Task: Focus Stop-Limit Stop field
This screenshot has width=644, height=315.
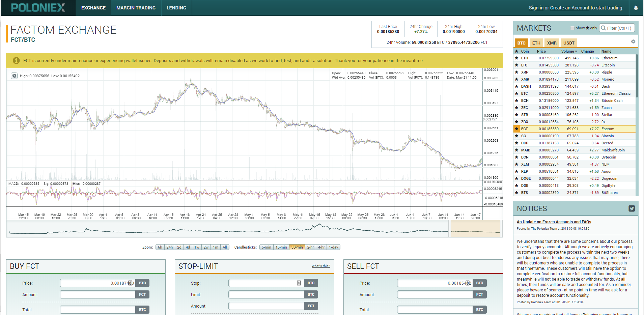Action: 266,283
